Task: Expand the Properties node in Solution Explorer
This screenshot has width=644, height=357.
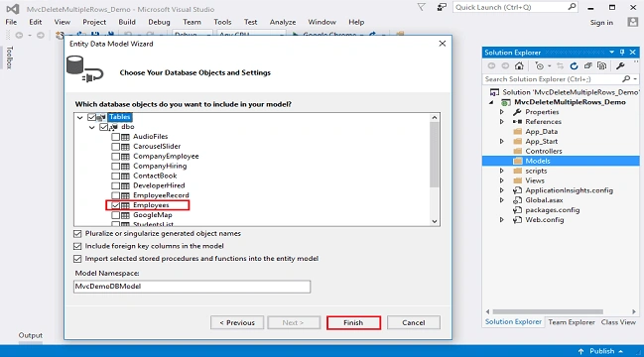Action: point(501,112)
